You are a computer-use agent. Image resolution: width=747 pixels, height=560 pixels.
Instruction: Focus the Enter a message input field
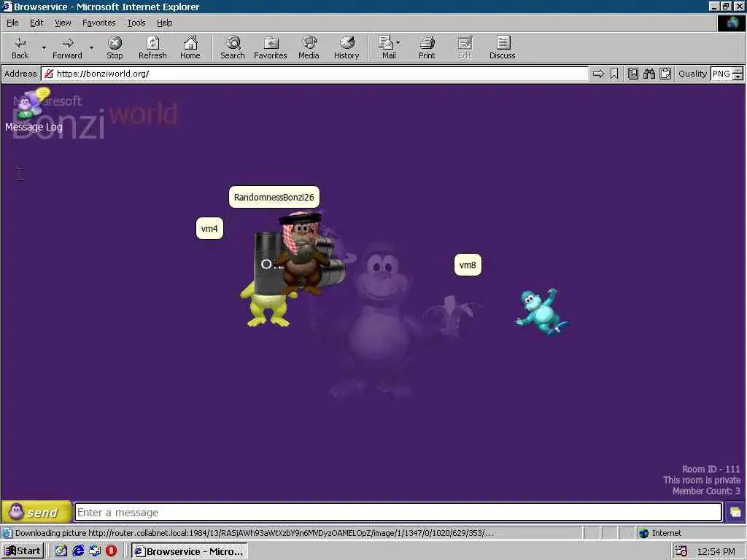398,513
